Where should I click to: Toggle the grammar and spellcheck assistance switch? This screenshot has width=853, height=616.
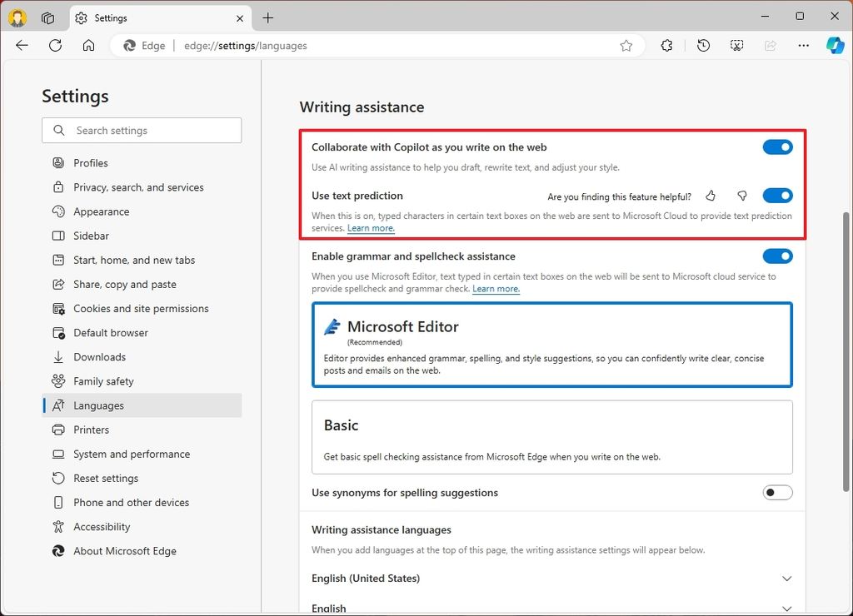pos(776,256)
